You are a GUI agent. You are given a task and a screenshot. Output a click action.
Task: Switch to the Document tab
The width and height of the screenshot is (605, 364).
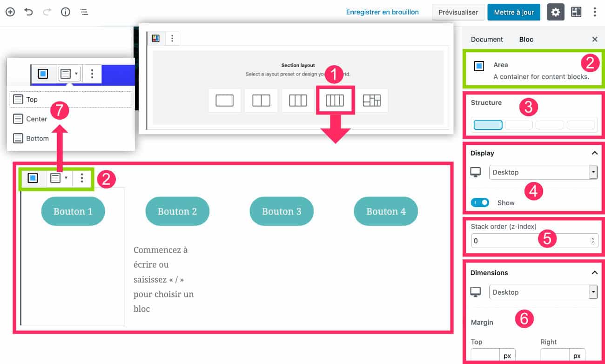coord(487,40)
